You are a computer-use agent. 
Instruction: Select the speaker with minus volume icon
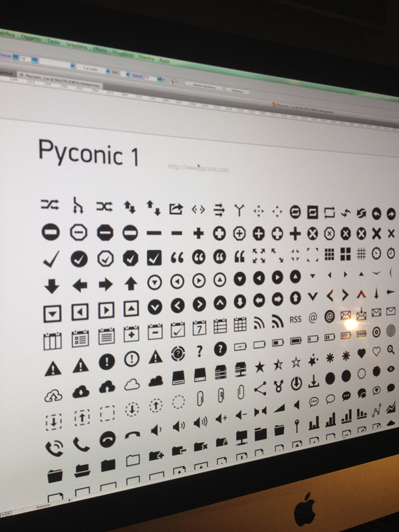241,415
